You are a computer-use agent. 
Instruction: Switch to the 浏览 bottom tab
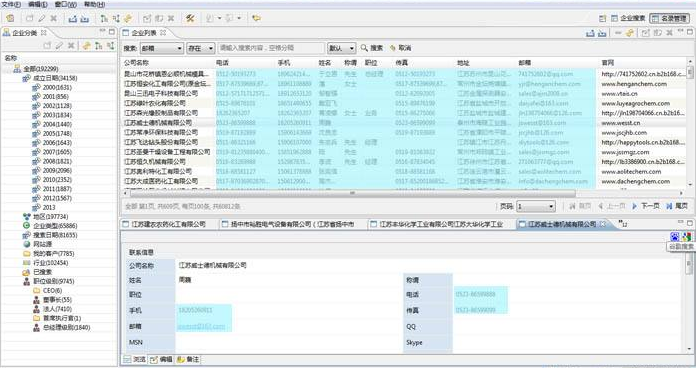pos(135,360)
